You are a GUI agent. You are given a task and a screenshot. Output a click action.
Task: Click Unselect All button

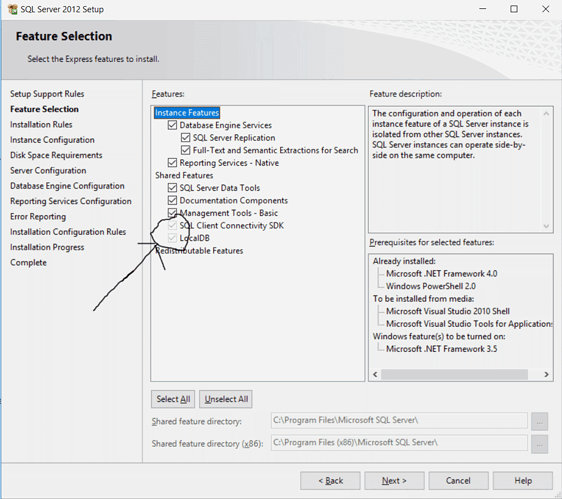click(226, 399)
